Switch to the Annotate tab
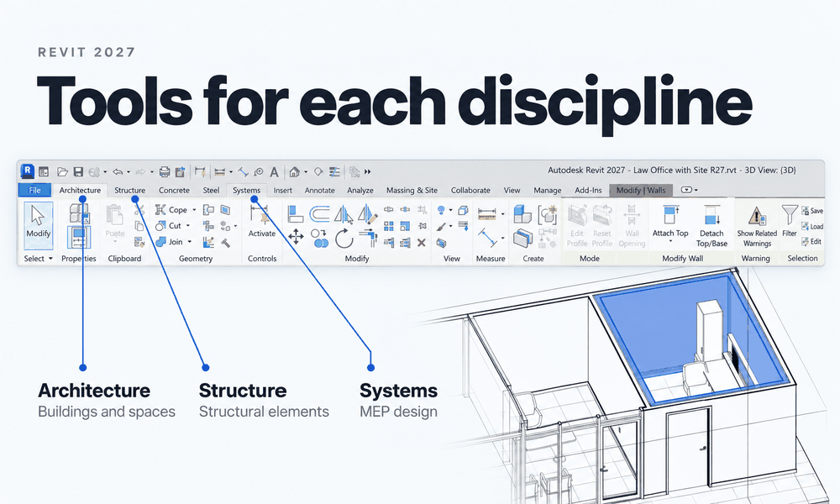Viewport: 840px width, 504px height. point(320,190)
